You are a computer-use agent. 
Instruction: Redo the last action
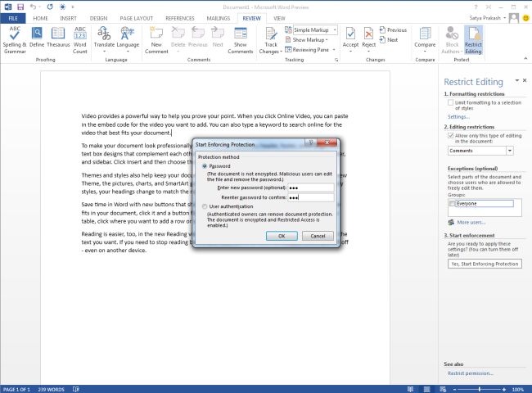(50, 7)
